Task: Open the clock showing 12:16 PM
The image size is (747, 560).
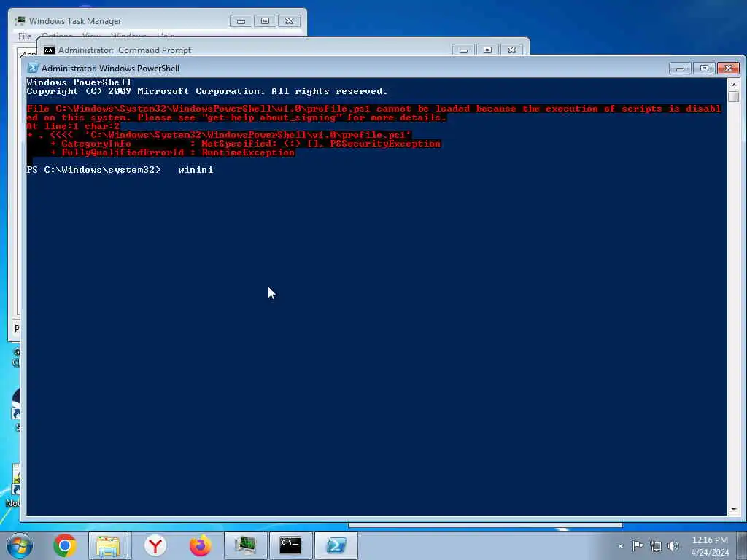Action: 710,540
